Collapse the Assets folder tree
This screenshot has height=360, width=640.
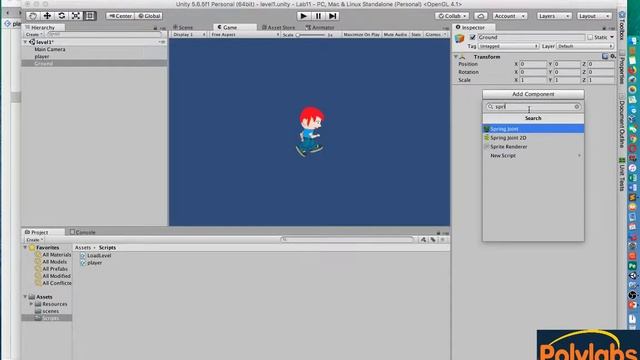(x=25, y=297)
